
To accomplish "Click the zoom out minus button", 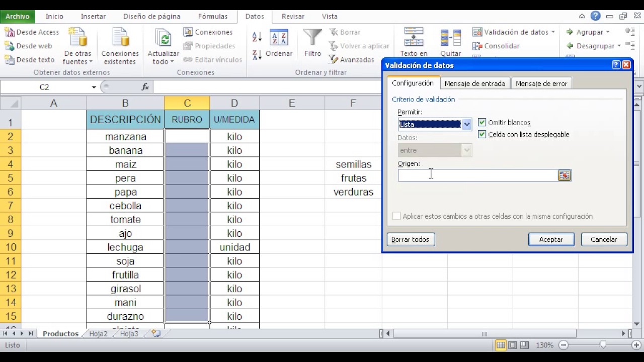I will pyautogui.click(x=563, y=345).
